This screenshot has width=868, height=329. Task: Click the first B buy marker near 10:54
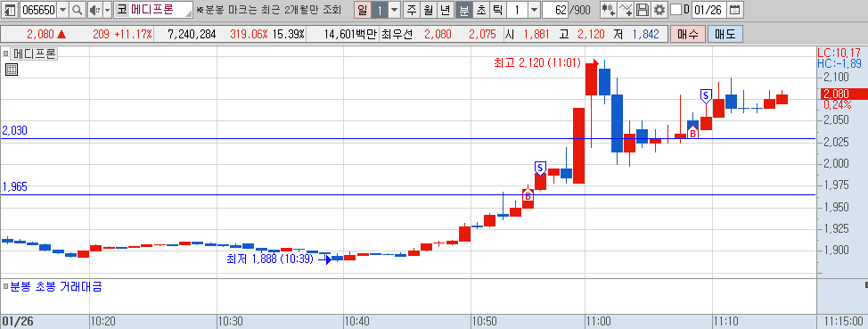click(x=528, y=195)
